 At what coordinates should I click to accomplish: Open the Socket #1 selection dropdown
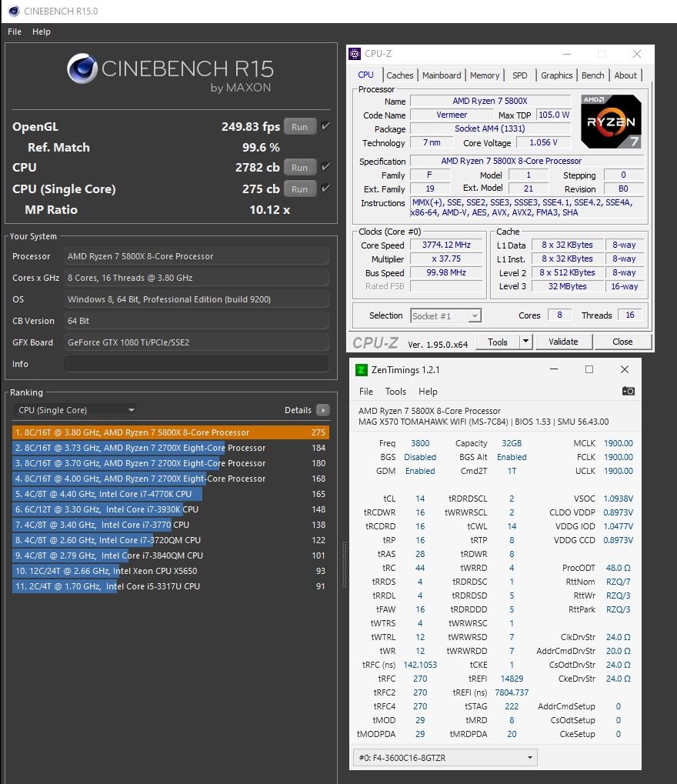pos(446,316)
